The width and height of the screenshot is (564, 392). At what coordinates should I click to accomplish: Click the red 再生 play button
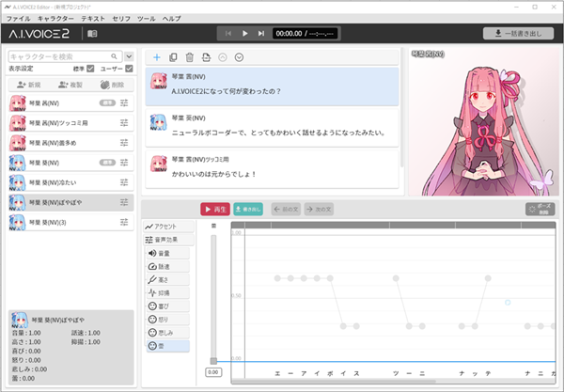[x=215, y=210]
